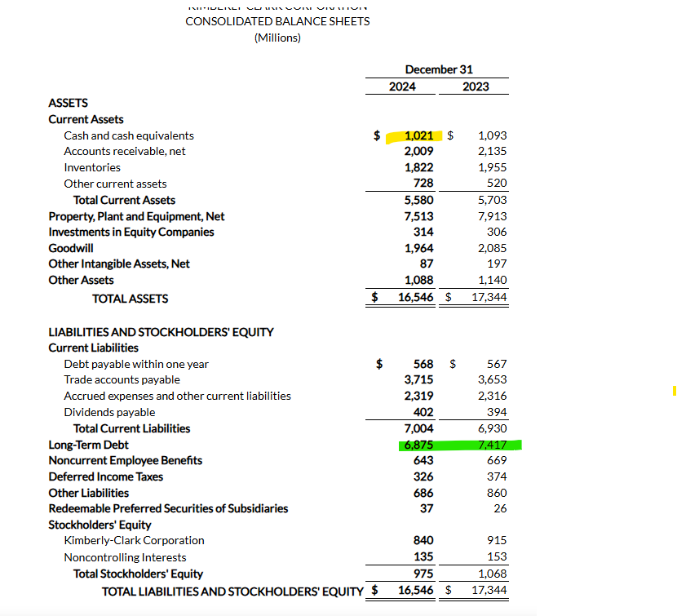Select "Debt payable within one year" label
The width and height of the screenshot is (677, 616).
136,365
